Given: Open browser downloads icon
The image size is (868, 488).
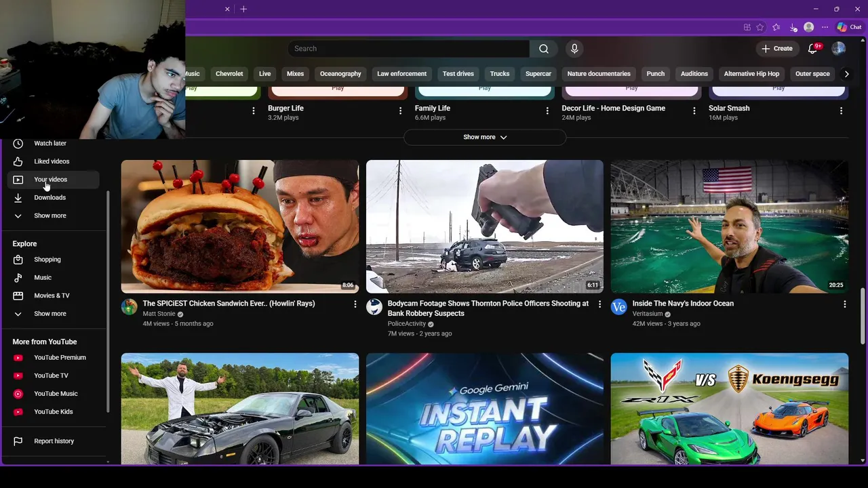Looking at the screenshot, I should click(793, 27).
